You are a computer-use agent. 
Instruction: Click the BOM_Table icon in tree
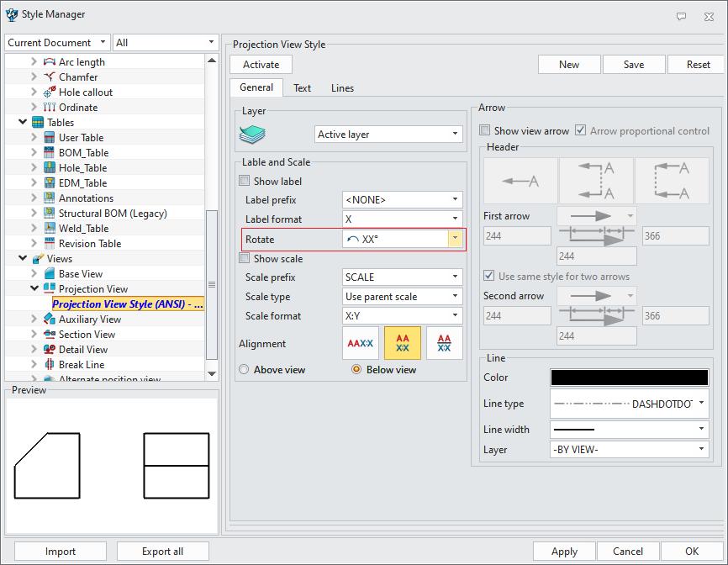pyautogui.click(x=49, y=153)
